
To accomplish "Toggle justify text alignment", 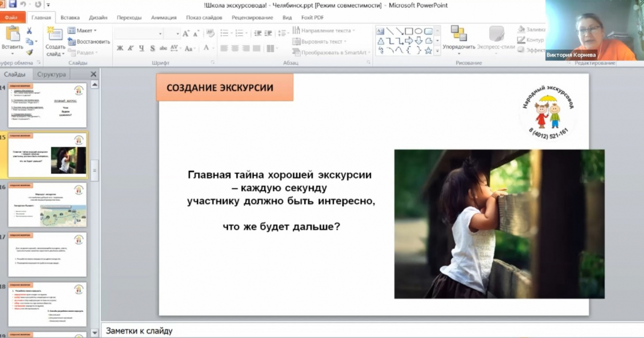I will (x=257, y=48).
